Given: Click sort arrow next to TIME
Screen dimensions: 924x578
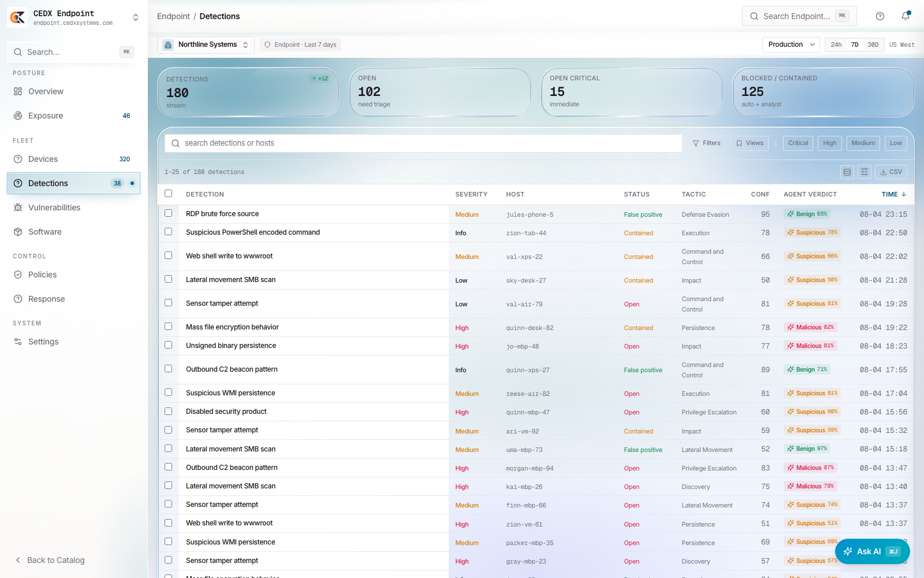Looking at the screenshot, I should pyautogui.click(x=904, y=194).
